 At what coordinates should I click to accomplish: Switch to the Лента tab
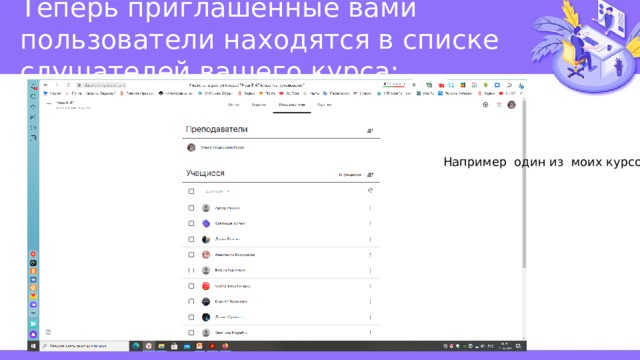point(233,105)
